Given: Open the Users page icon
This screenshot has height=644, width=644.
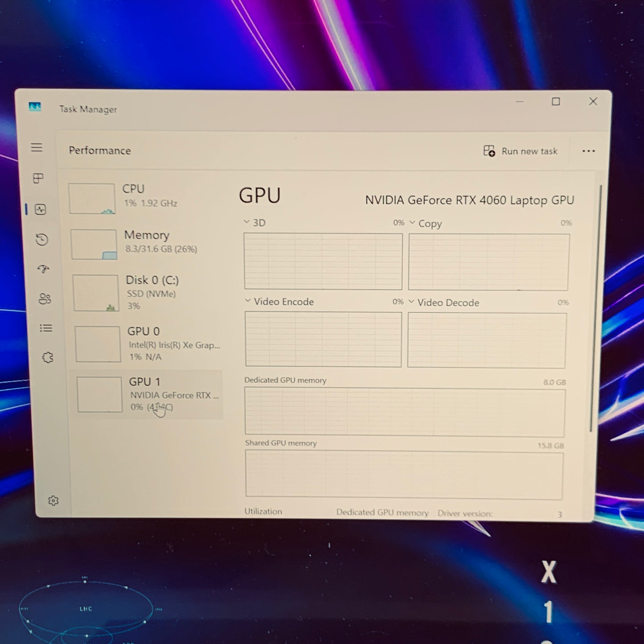Looking at the screenshot, I should click(x=45, y=299).
